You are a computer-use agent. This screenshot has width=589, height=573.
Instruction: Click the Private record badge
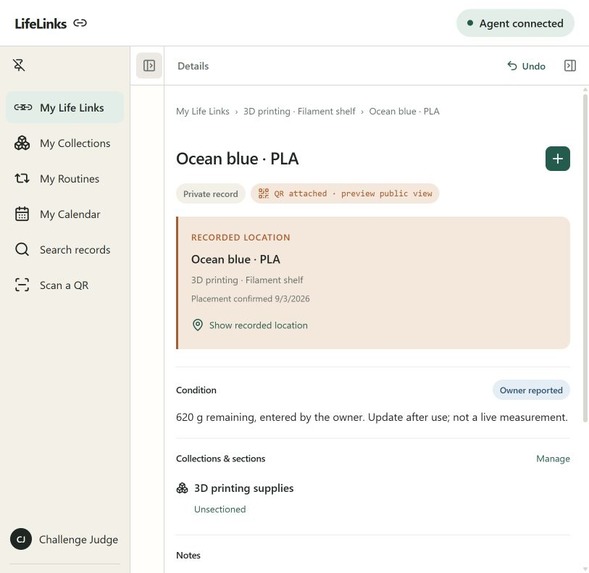210,194
